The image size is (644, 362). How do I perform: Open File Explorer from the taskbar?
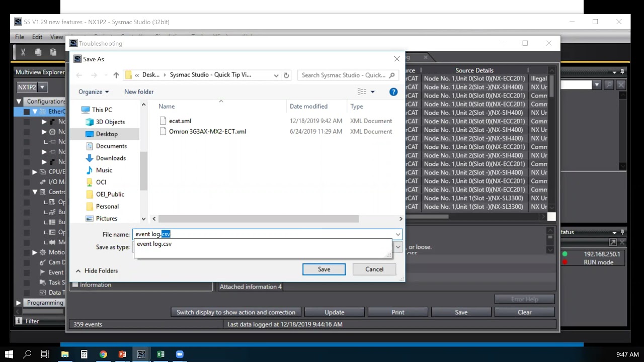coord(65,354)
